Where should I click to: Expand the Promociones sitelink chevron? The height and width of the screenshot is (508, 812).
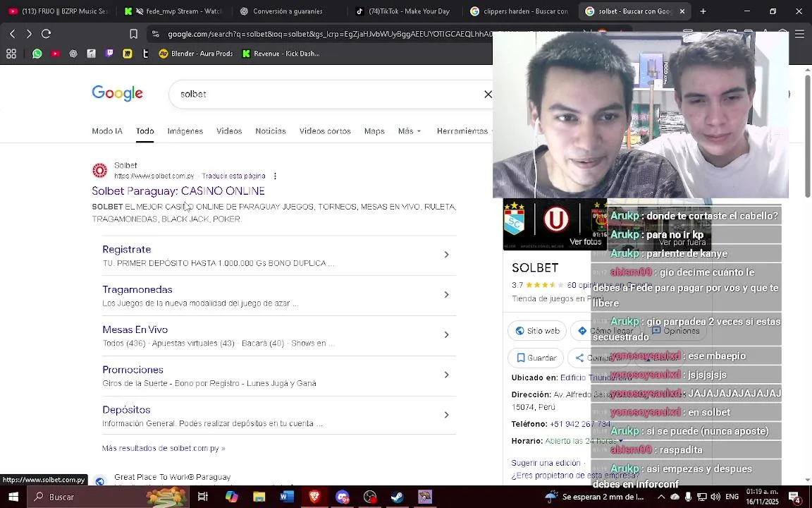point(446,375)
